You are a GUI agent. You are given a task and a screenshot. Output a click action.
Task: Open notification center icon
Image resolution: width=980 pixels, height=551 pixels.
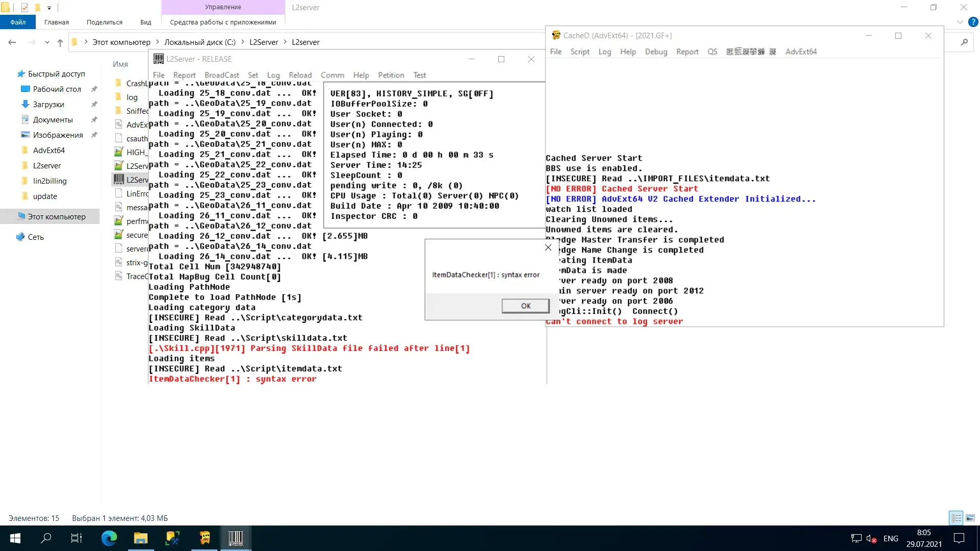click(959, 538)
